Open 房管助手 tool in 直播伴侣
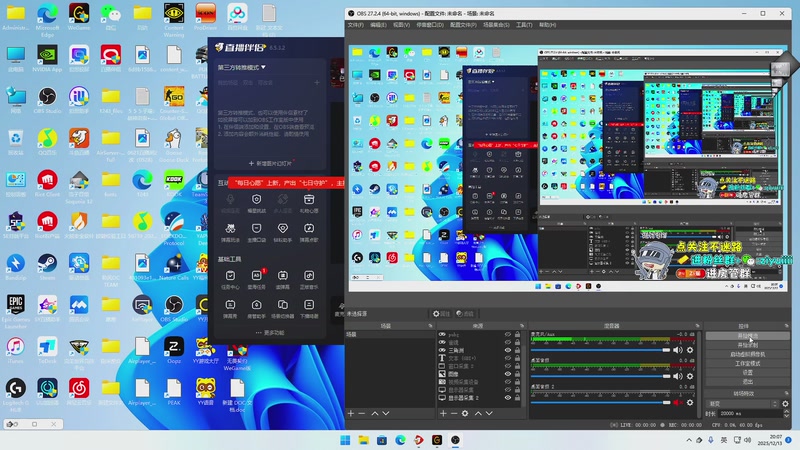This screenshot has height=450, width=800. [256, 309]
